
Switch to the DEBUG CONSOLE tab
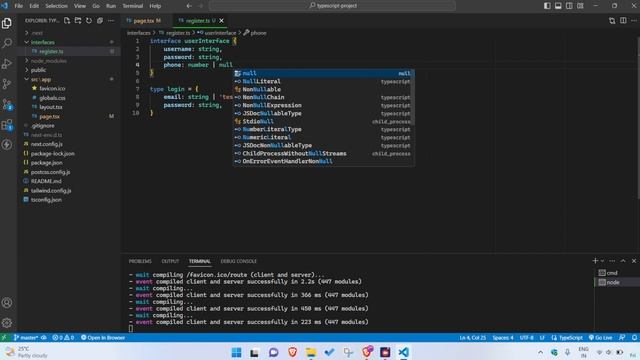pos(239,261)
